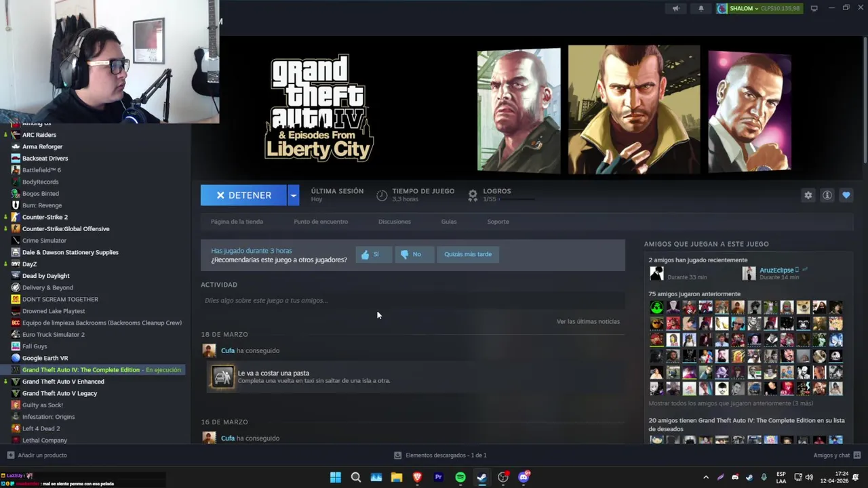Click Añadir un producto
Image resolution: width=868 pixels, height=488 pixels.
pos(37,455)
